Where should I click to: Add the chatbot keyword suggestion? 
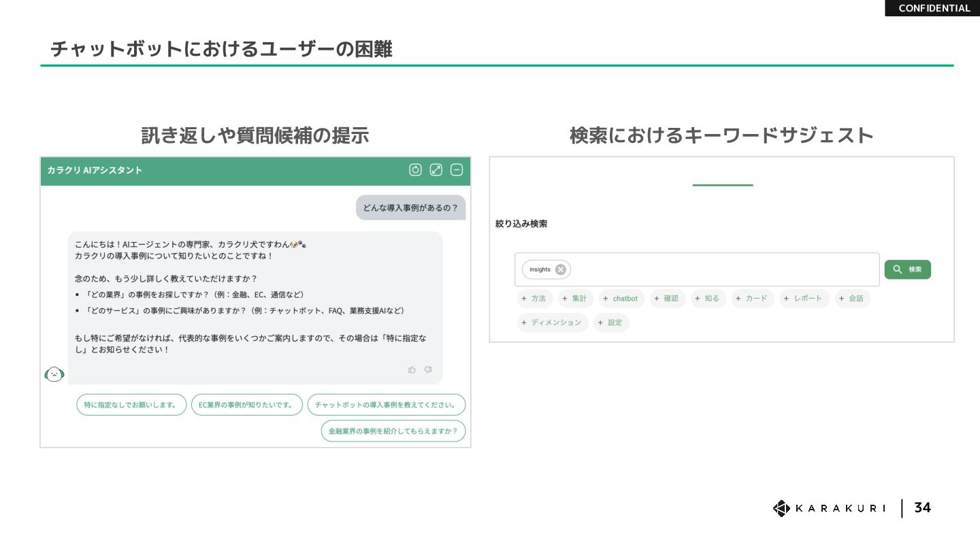(621, 299)
